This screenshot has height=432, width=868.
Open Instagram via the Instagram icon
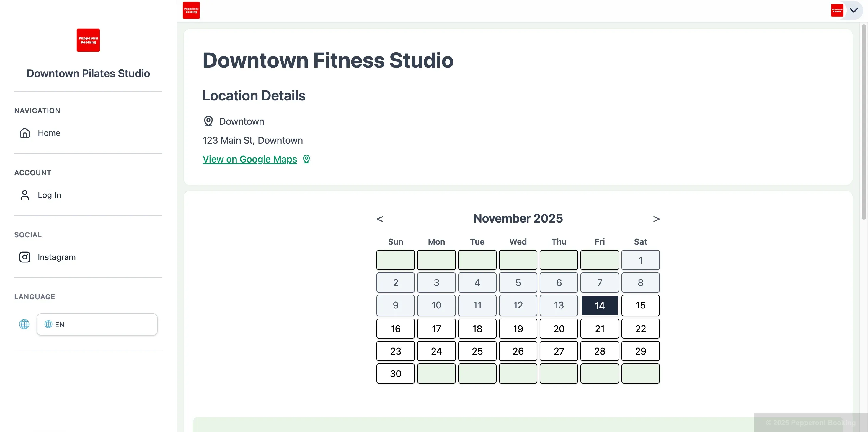(x=24, y=257)
